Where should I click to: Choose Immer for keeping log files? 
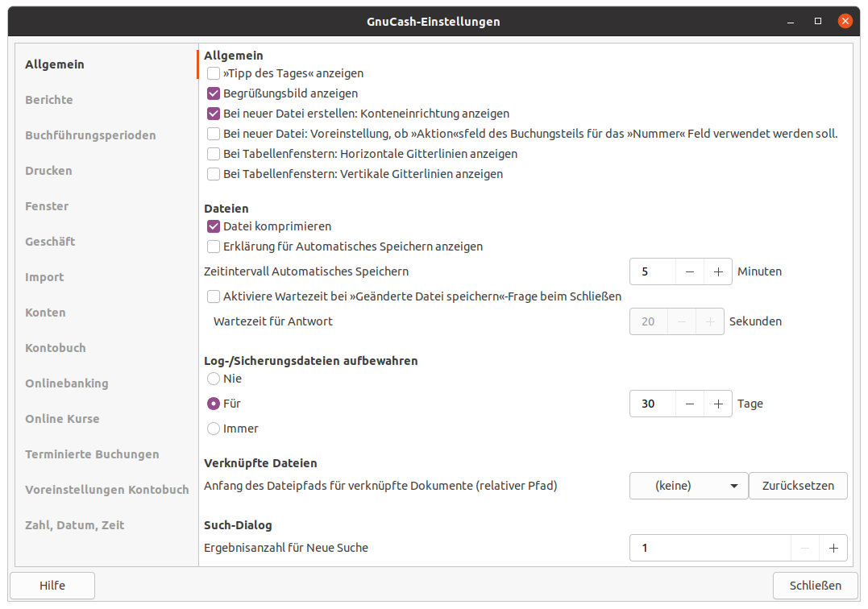(214, 429)
